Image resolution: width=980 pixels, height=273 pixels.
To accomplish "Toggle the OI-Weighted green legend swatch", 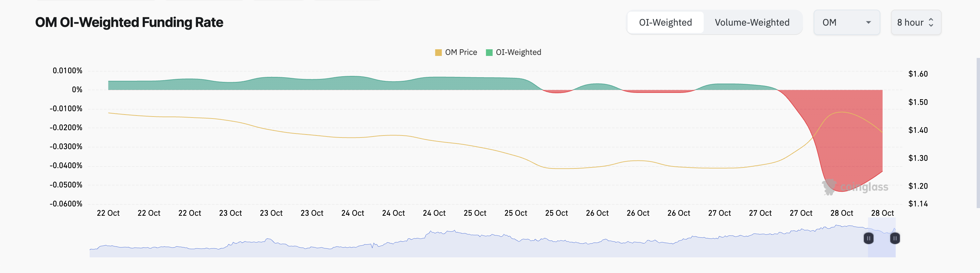I will click(x=489, y=53).
